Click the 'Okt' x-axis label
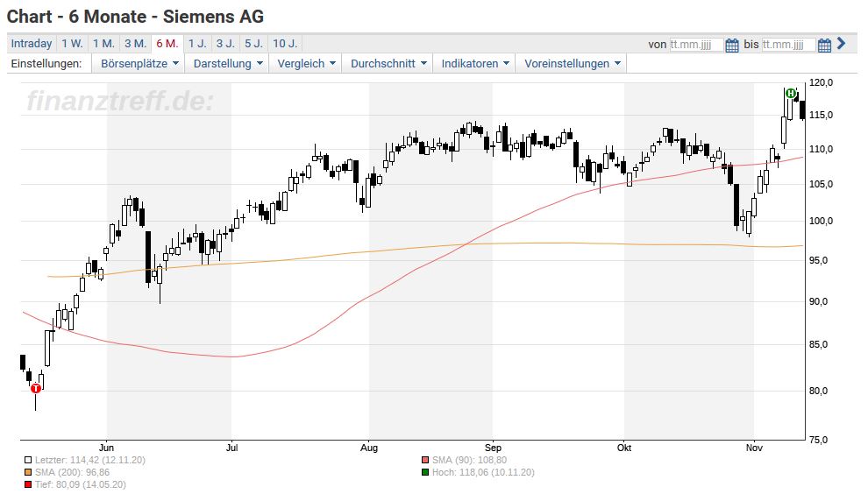 tap(624, 448)
